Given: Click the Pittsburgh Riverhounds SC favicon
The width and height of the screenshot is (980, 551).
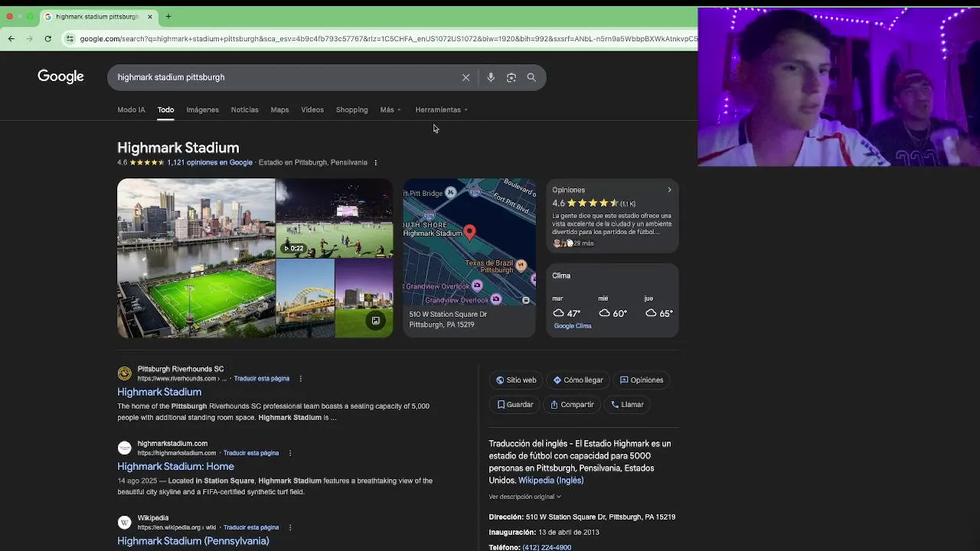Looking at the screenshot, I should [x=124, y=373].
